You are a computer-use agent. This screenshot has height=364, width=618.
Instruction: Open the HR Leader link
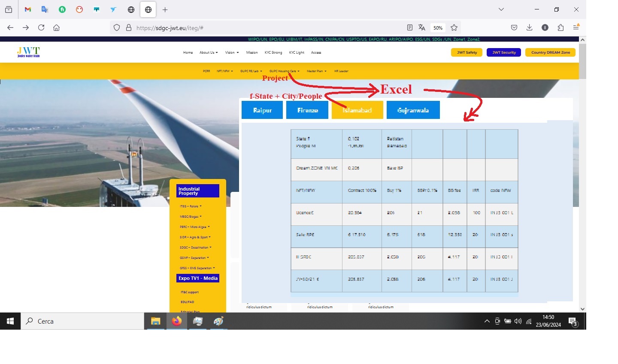pos(341,71)
